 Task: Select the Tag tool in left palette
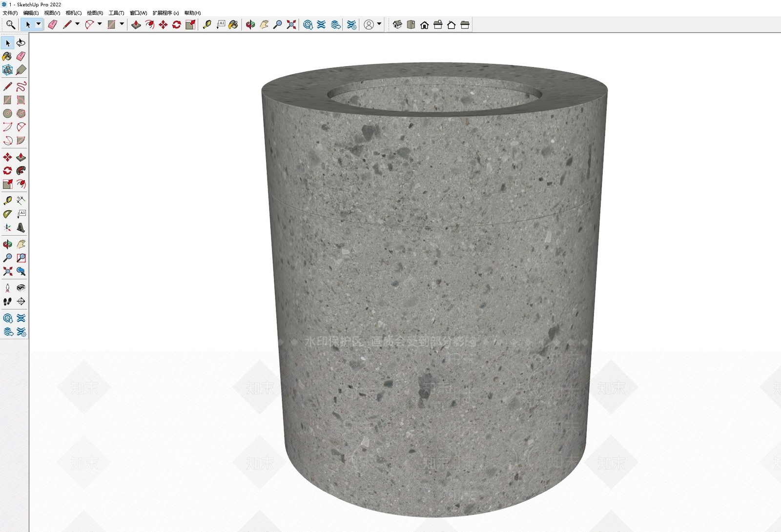point(21,70)
